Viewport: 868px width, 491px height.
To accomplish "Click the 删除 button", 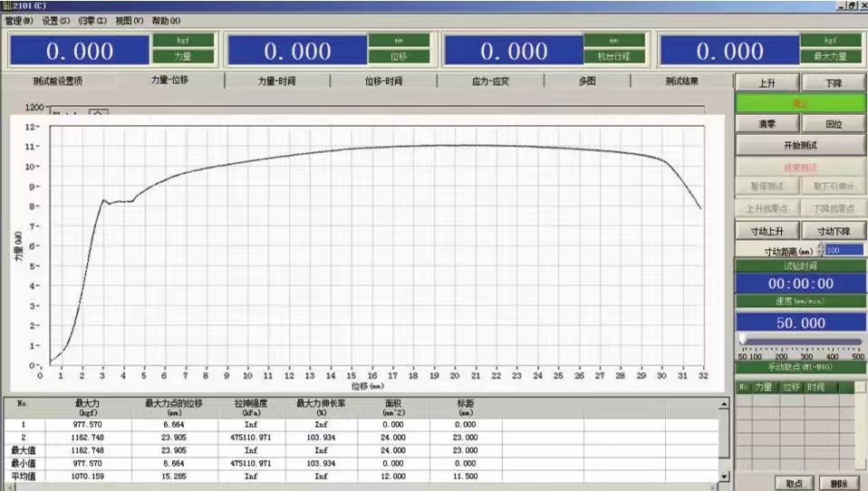I will coord(838,483).
